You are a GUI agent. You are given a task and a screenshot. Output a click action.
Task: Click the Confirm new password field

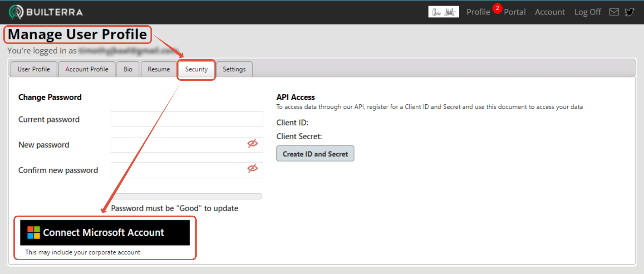[187, 170]
